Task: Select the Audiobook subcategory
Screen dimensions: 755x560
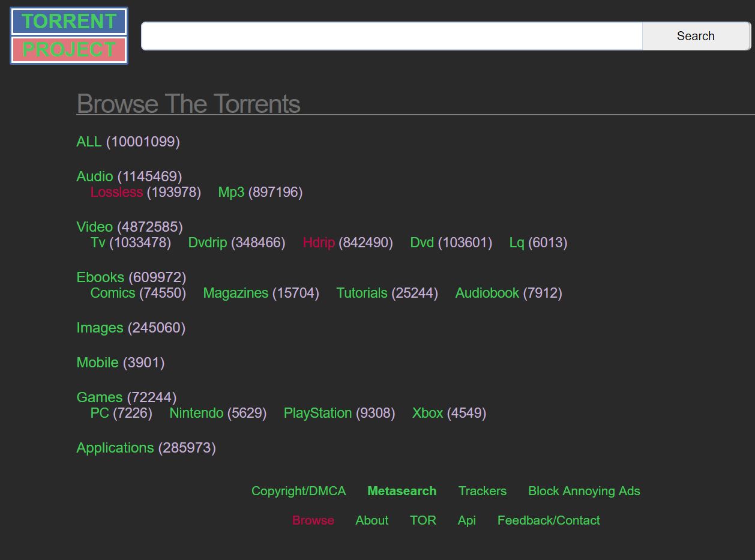Action: point(487,293)
